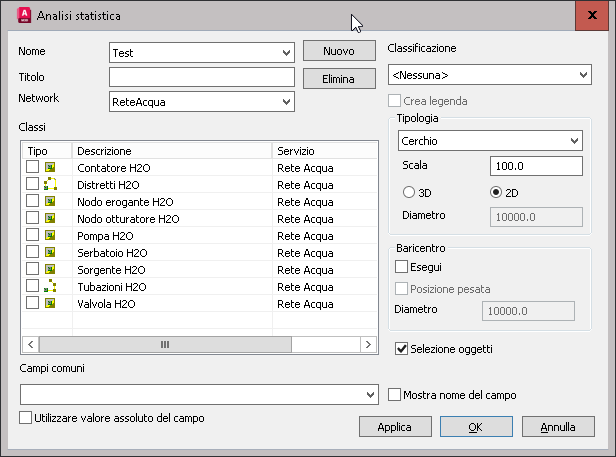
Task: Click the Pompa H2O class icon
Action: point(50,236)
